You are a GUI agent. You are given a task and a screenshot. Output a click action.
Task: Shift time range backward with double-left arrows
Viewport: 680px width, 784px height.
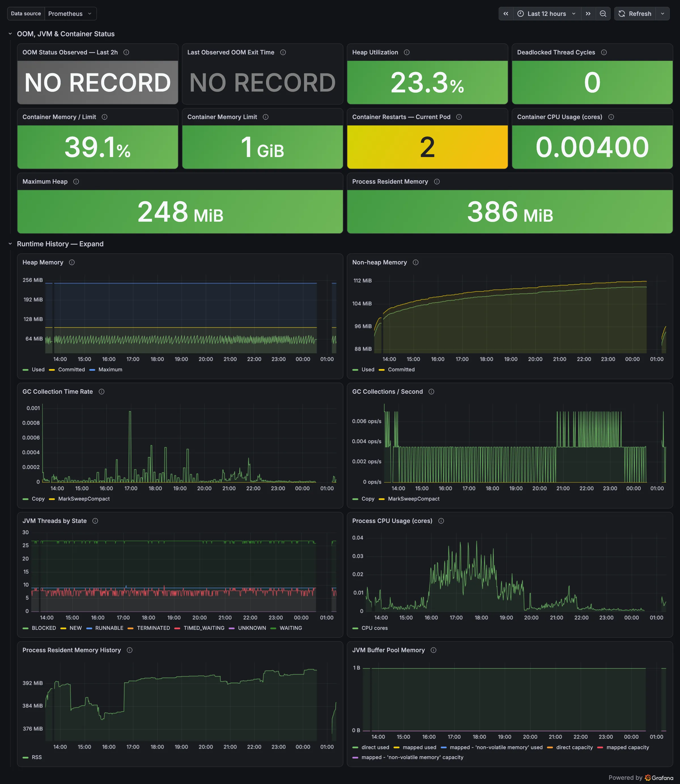coord(506,14)
